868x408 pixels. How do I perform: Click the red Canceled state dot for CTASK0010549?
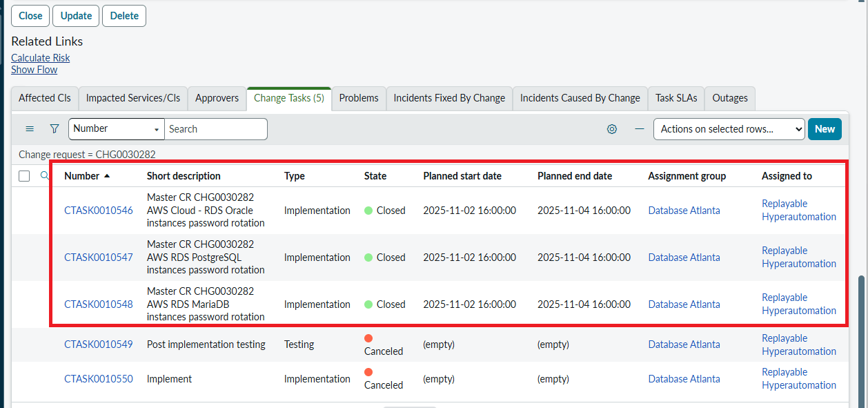point(370,338)
